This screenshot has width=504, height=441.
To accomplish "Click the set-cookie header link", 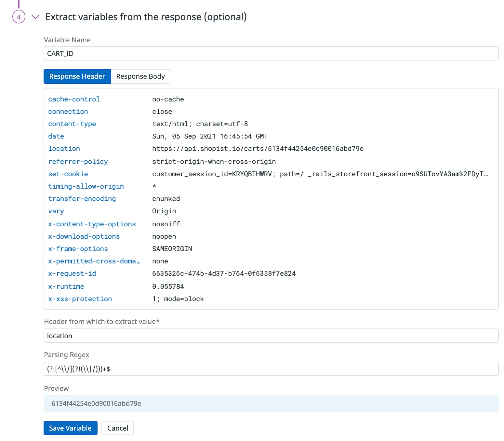I will pyautogui.click(x=68, y=174).
